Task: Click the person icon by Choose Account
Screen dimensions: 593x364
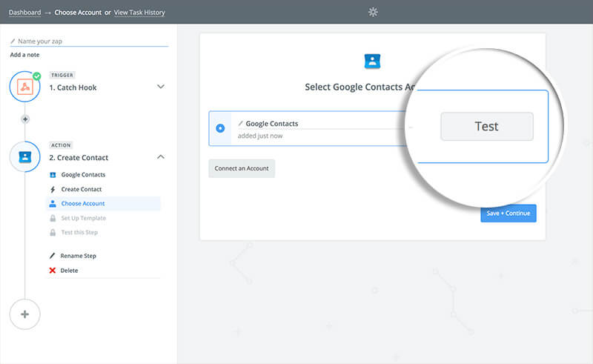Action: pos(53,204)
